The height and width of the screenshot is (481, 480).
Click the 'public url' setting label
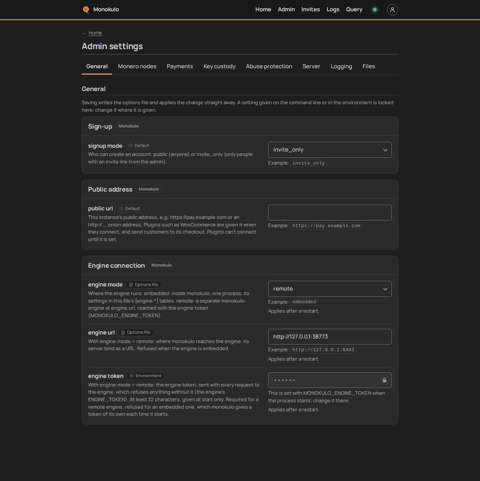[100, 209]
